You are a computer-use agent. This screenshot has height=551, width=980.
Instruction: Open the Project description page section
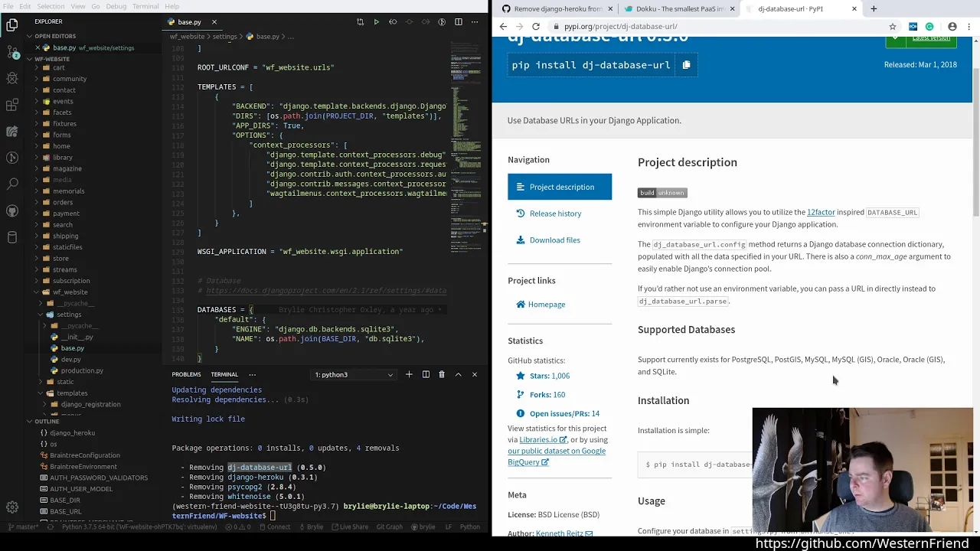560,187
